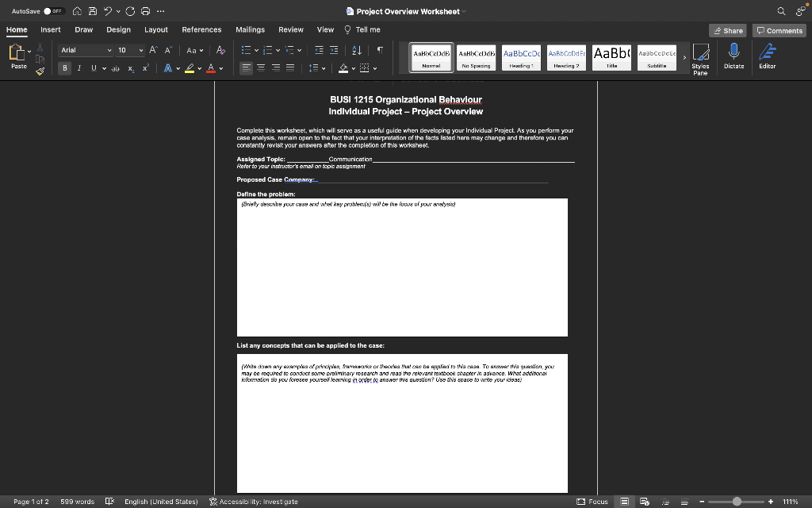The image size is (812, 508).
Task: Click the search magnifier in title bar
Action: pyautogui.click(x=781, y=11)
